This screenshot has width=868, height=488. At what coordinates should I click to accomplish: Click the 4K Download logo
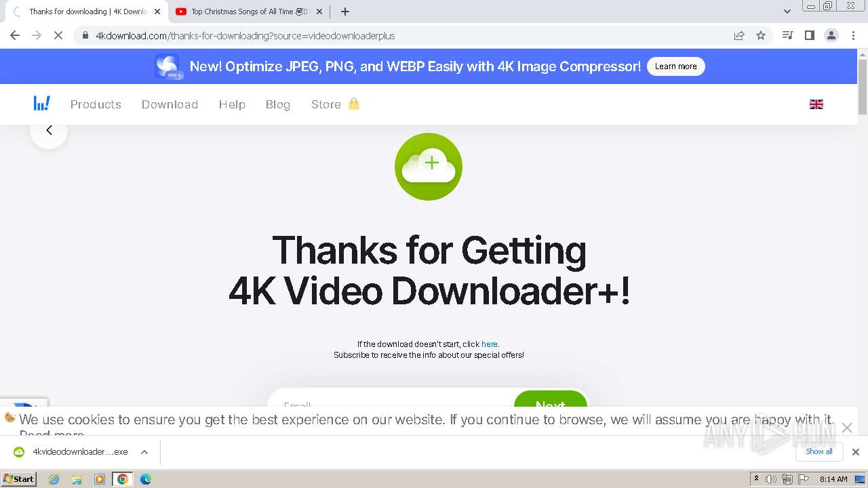(x=42, y=104)
